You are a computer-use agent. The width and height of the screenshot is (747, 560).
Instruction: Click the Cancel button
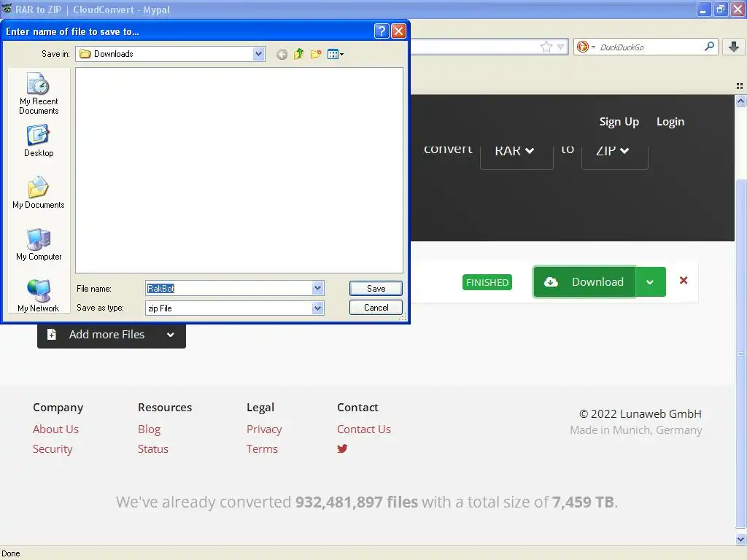tap(376, 308)
